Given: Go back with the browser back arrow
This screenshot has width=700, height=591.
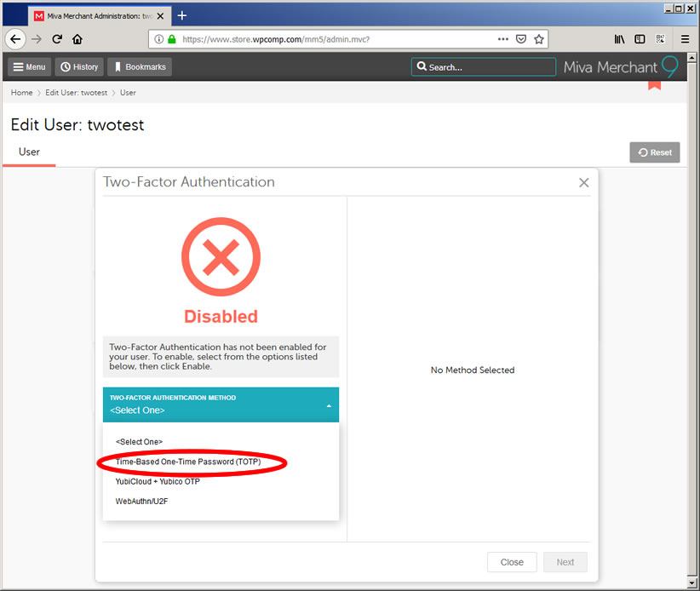Looking at the screenshot, I should (x=15, y=39).
